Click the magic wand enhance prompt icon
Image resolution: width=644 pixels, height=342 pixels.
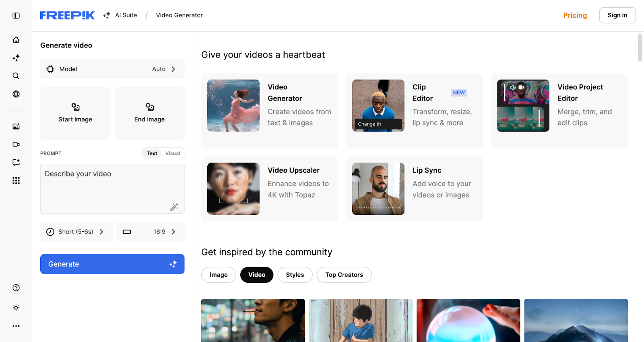tap(174, 207)
